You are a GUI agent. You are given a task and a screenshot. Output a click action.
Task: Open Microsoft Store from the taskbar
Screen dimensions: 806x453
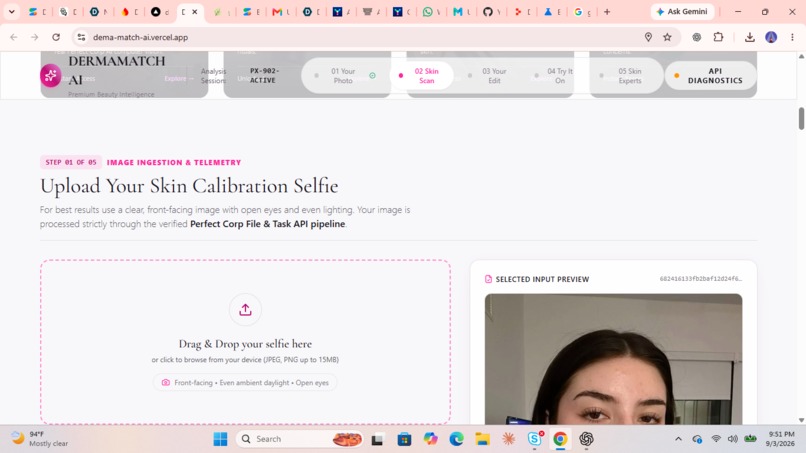point(404,439)
